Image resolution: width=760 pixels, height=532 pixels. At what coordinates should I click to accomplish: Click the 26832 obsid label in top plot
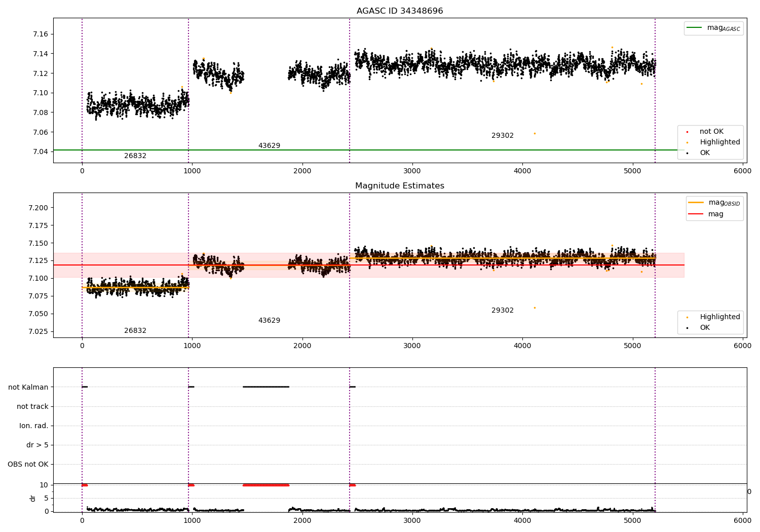pos(135,156)
